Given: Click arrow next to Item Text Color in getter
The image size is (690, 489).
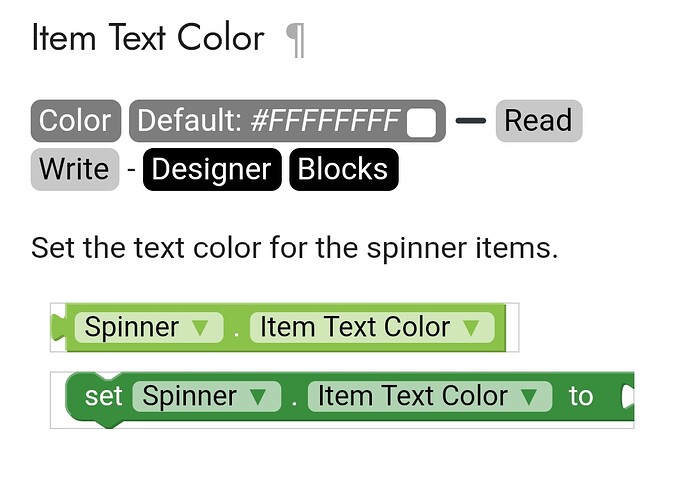Looking at the screenshot, I should pos(472,328).
